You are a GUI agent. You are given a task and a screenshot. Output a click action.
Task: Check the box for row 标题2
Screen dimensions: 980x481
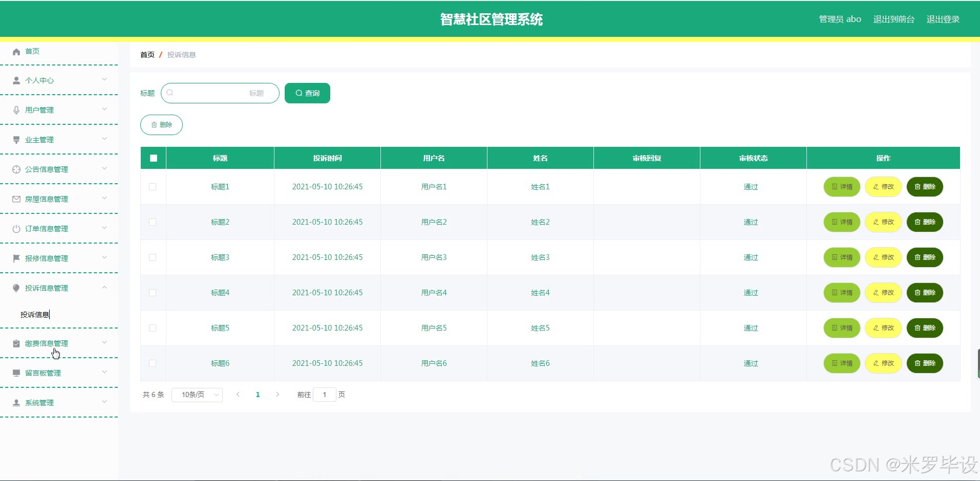(x=153, y=222)
